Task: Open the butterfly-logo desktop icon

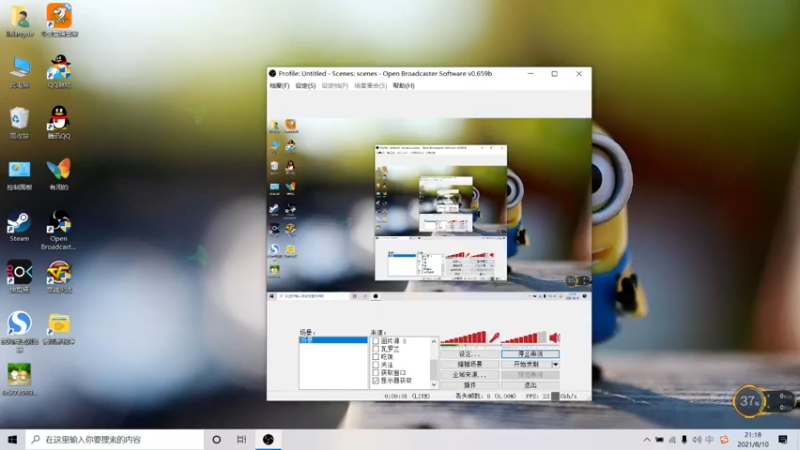Action: (59, 174)
